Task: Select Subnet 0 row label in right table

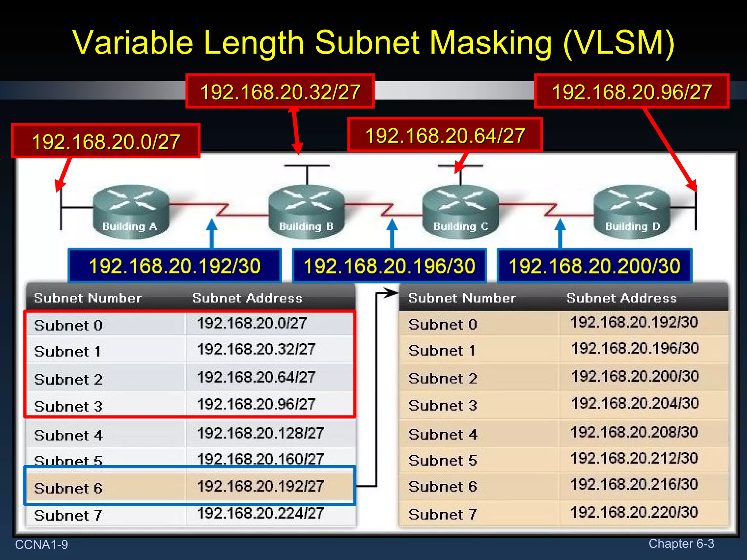Action: point(443,324)
